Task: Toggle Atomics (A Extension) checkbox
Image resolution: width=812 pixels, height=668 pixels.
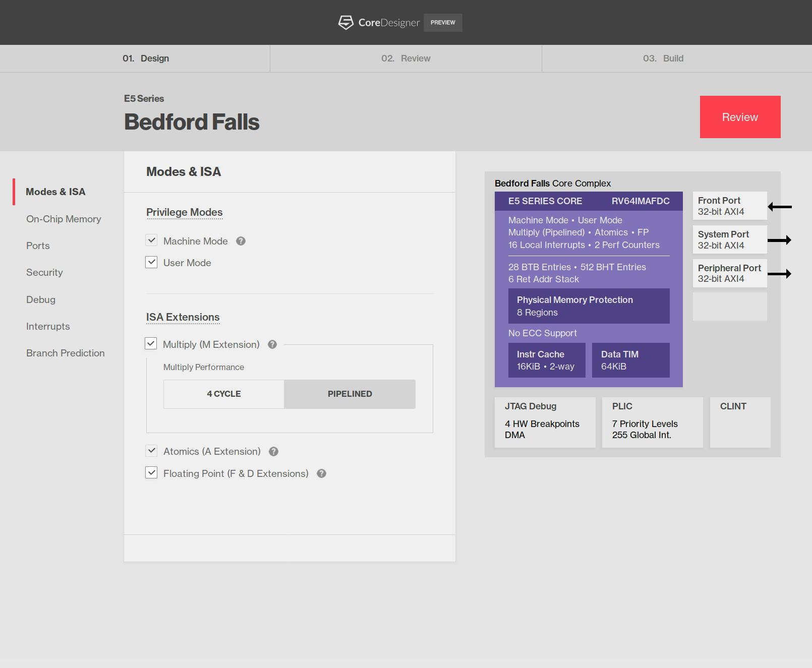Action: 151,451
